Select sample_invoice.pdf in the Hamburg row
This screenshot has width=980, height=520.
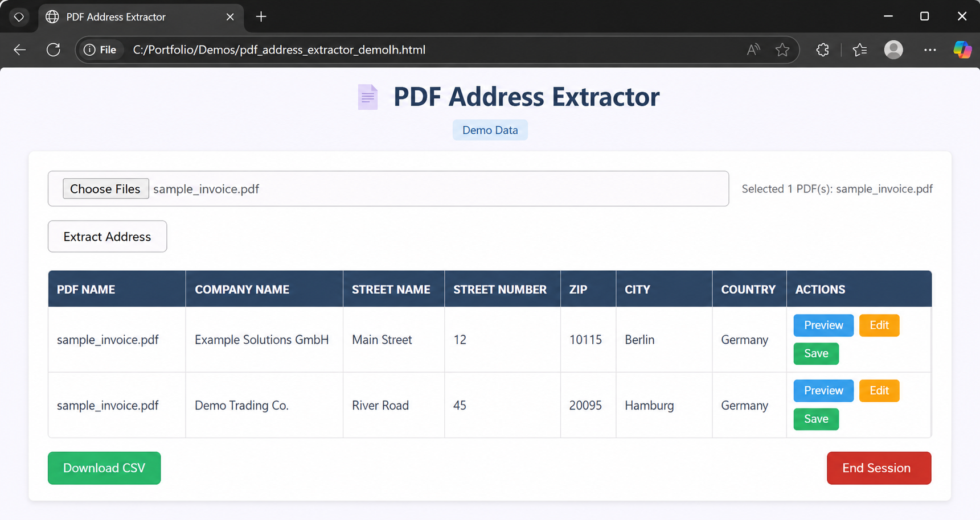coord(117,405)
